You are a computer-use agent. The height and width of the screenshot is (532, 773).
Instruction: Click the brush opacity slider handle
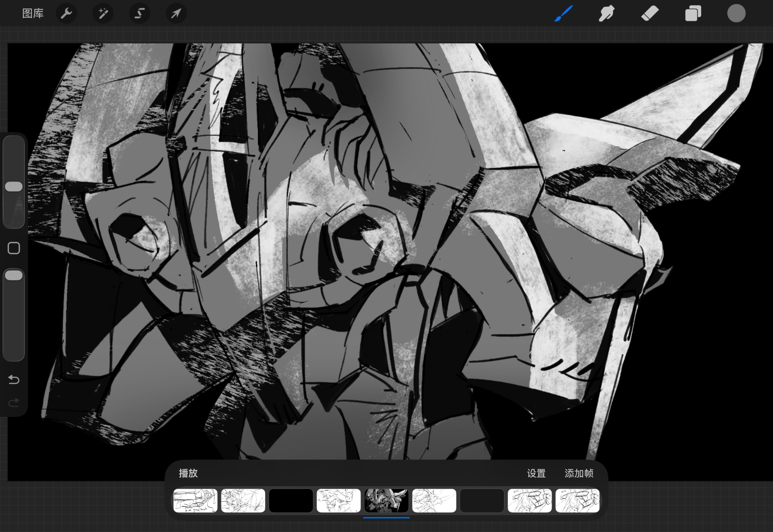pyautogui.click(x=14, y=275)
